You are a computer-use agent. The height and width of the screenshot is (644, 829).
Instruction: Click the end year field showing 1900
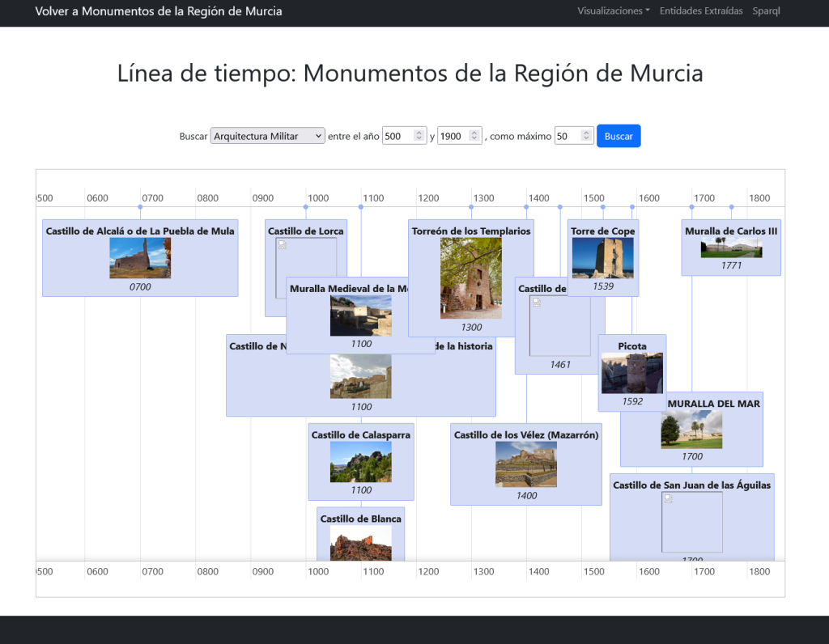pos(452,136)
